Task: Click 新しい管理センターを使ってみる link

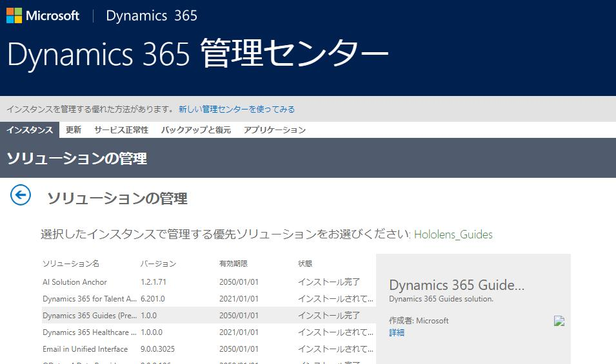Action: point(237,109)
